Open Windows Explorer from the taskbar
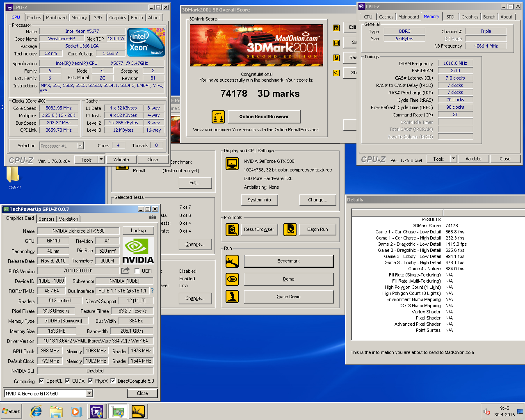This screenshot has height=420, width=525. (x=56, y=411)
